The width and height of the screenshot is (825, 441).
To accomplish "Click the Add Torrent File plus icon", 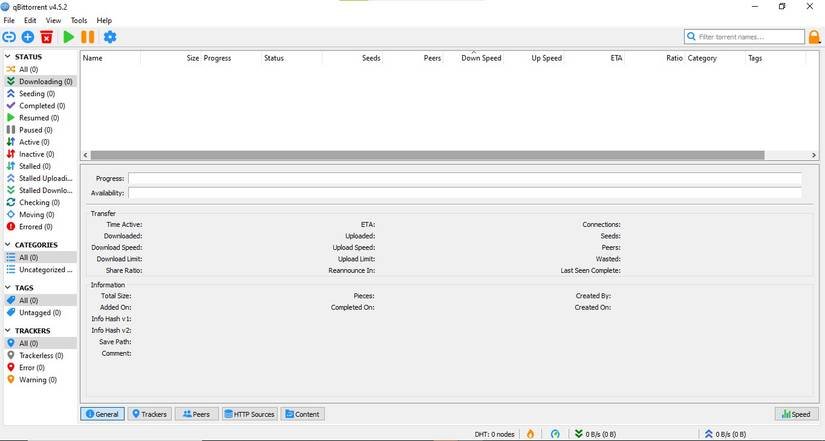I will pos(28,37).
